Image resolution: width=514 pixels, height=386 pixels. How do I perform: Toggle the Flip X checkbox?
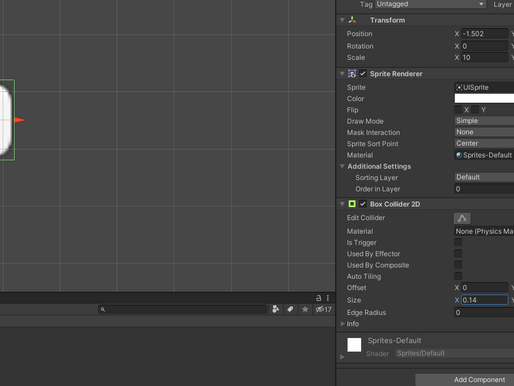point(458,110)
